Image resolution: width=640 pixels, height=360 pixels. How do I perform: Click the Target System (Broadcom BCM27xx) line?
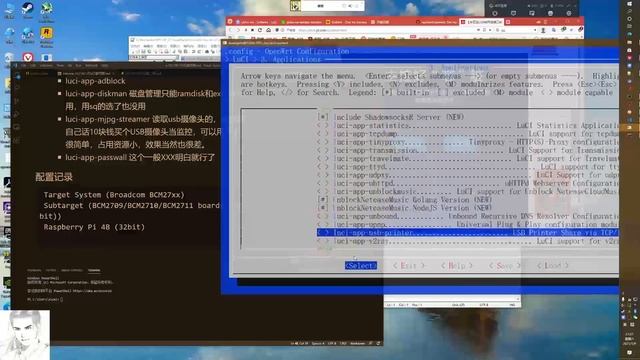[114, 195]
